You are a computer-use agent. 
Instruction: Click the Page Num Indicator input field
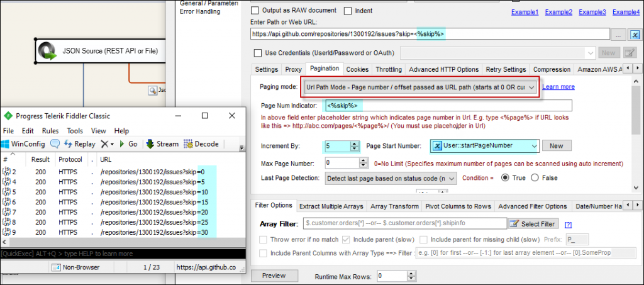pos(447,106)
